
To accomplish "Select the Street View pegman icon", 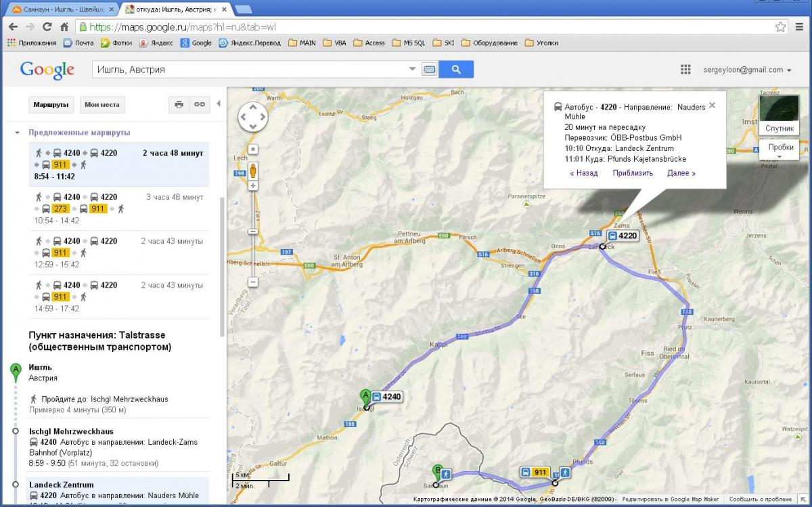I will [252, 169].
